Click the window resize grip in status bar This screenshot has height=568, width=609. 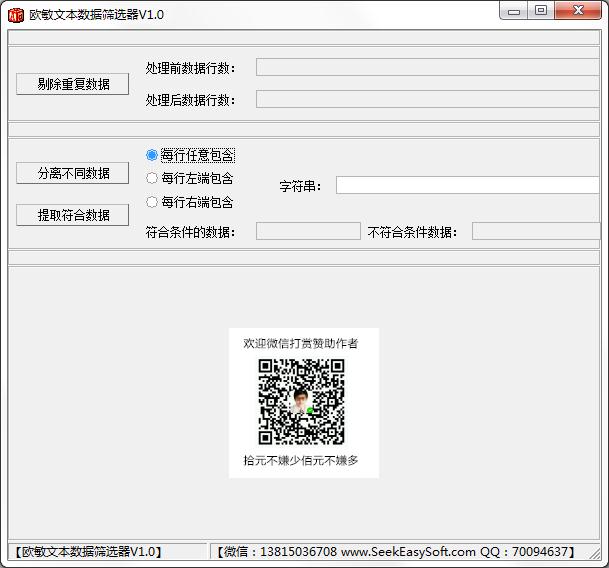point(595,554)
